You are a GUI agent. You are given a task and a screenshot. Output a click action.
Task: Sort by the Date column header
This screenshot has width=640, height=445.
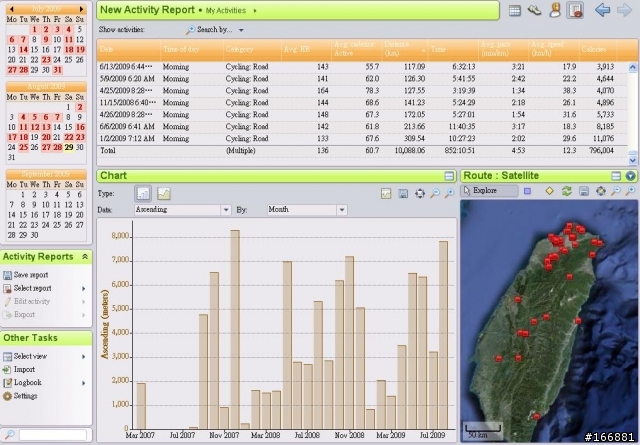129,49
